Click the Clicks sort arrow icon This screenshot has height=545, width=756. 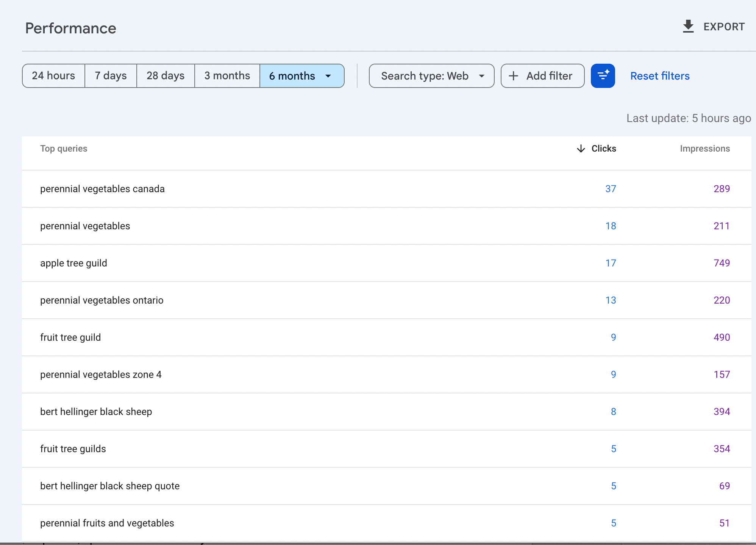tap(581, 149)
